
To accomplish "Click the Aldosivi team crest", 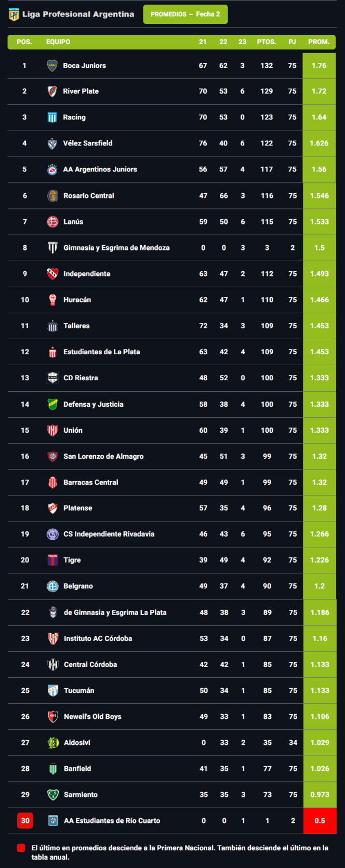I will (53, 742).
